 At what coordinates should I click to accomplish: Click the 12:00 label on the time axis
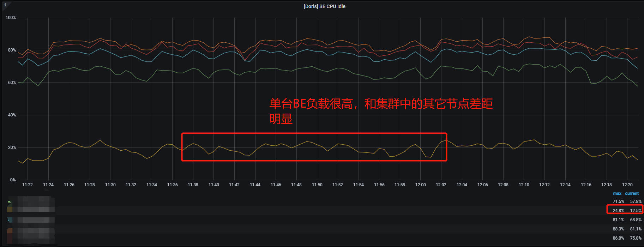coord(420,185)
